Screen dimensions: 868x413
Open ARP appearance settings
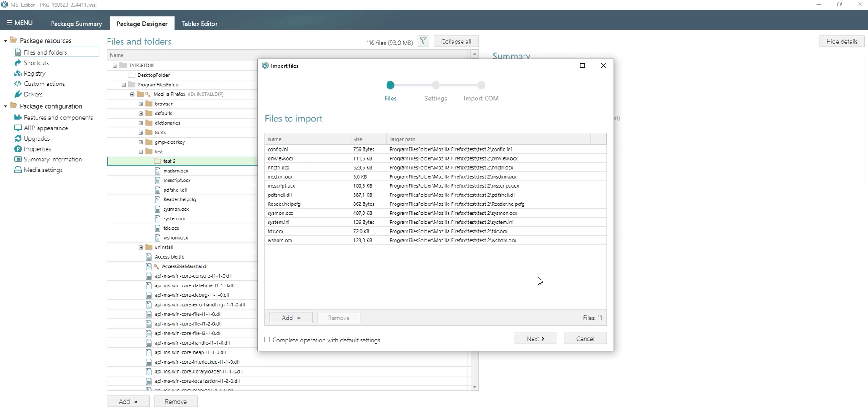[46, 128]
